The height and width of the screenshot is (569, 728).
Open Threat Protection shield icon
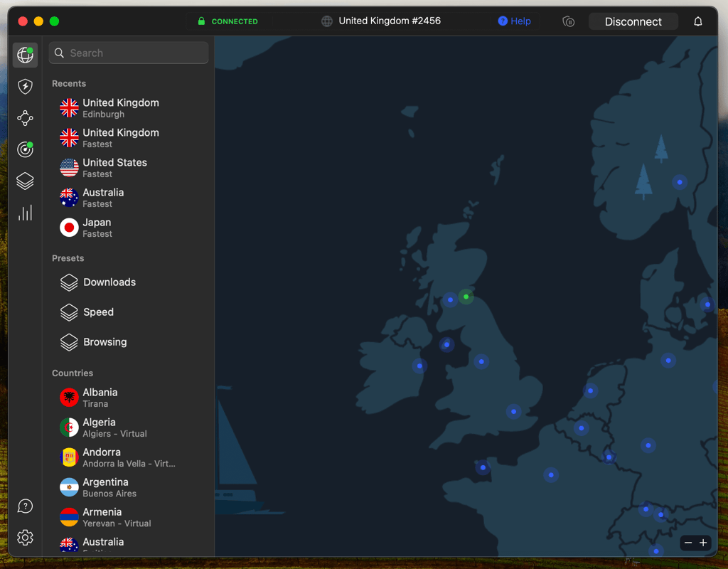pos(25,86)
